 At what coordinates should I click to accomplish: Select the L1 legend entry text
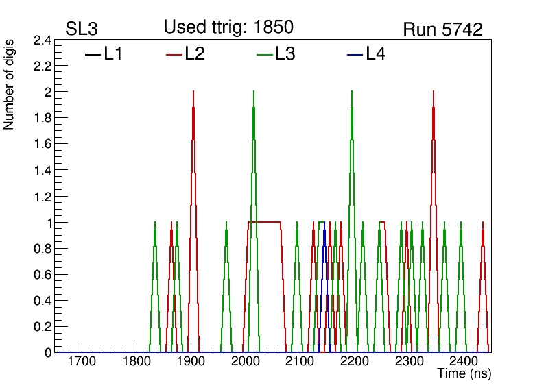coord(113,54)
